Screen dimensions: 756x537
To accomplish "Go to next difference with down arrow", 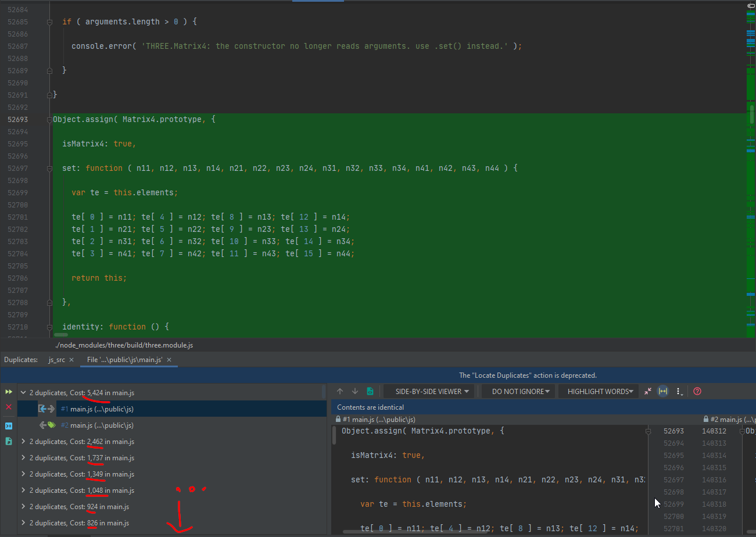I will pyautogui.click(x=355, y=392).
